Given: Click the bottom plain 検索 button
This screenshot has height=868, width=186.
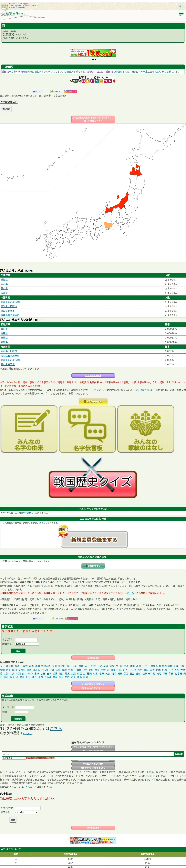Looking at the screenshot, I should [x=13, y=820].
